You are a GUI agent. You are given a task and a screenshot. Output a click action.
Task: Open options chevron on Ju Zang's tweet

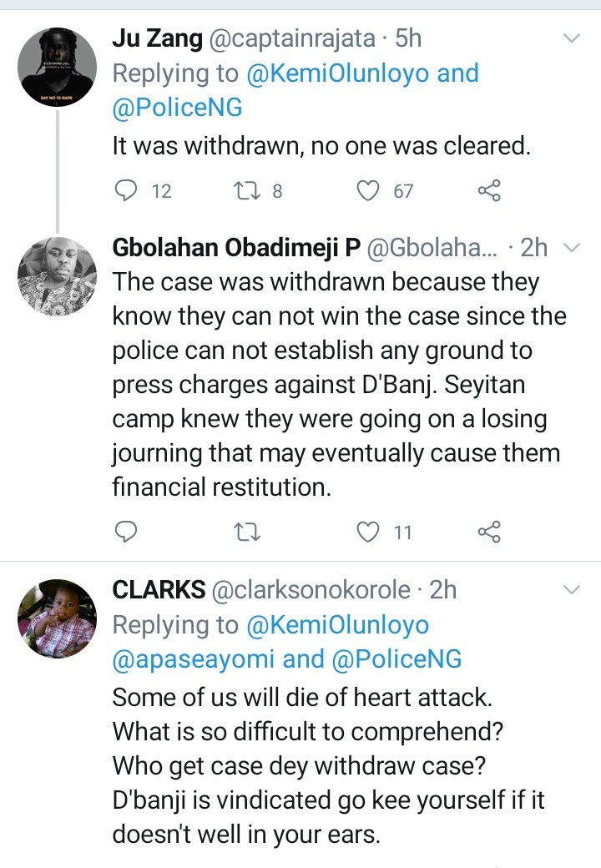[572, 38]
